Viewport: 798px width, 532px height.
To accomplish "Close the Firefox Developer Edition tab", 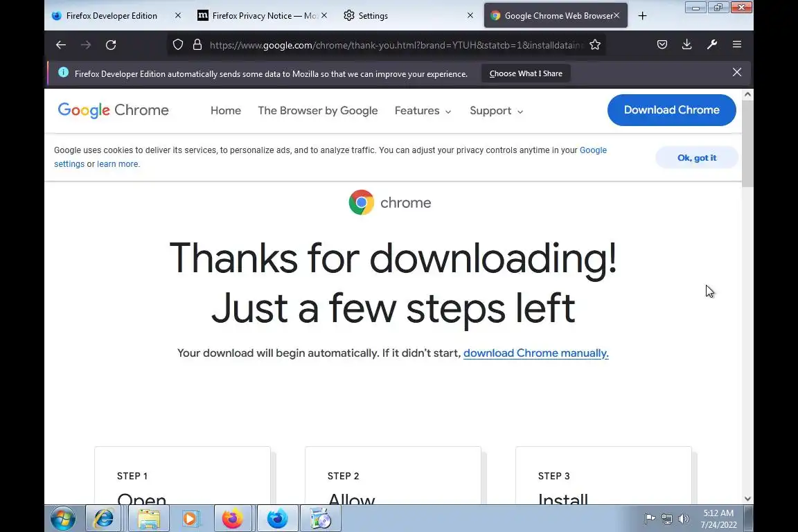I will tap(177, 16).
